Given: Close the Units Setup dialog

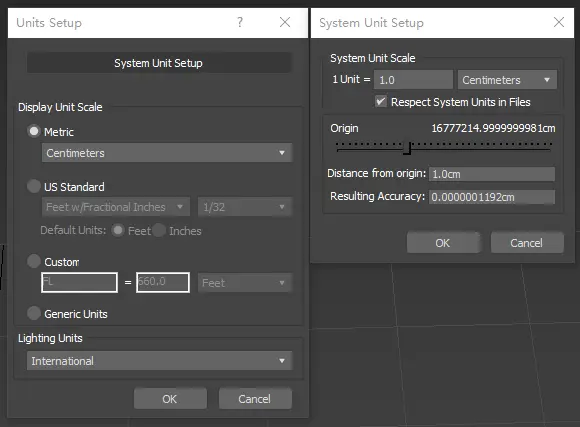Looking at the screenshot, I should click(285, 22).
